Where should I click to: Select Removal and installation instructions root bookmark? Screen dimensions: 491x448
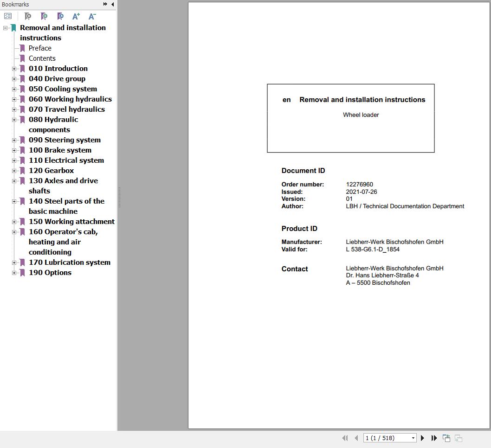63,33
